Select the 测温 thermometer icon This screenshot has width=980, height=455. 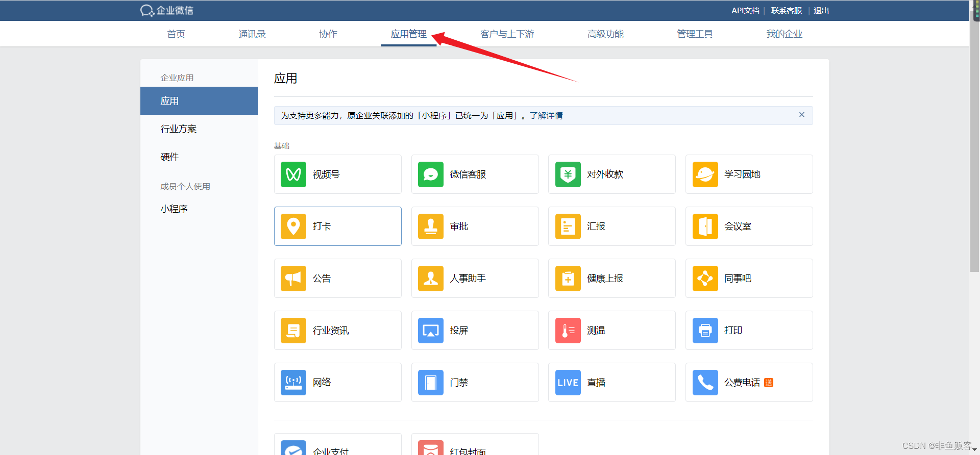[x=568, y=331]
